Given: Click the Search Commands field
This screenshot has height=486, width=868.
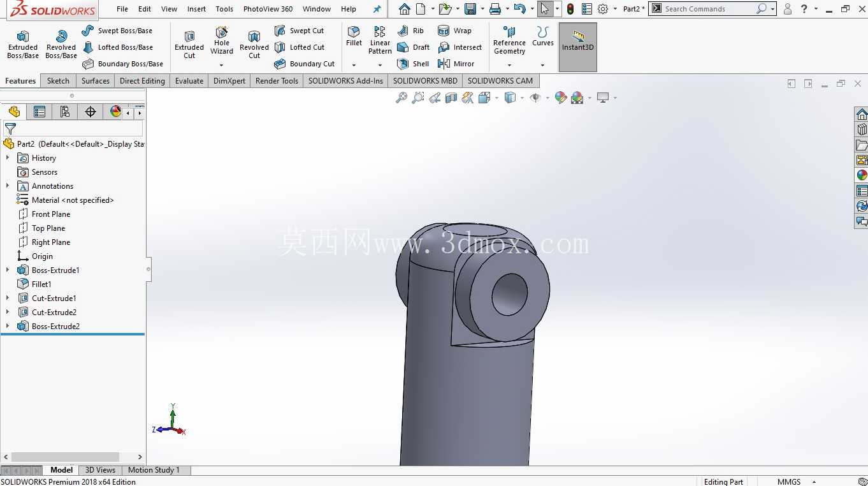Looking at the screenshot, I should coord(709,9).
